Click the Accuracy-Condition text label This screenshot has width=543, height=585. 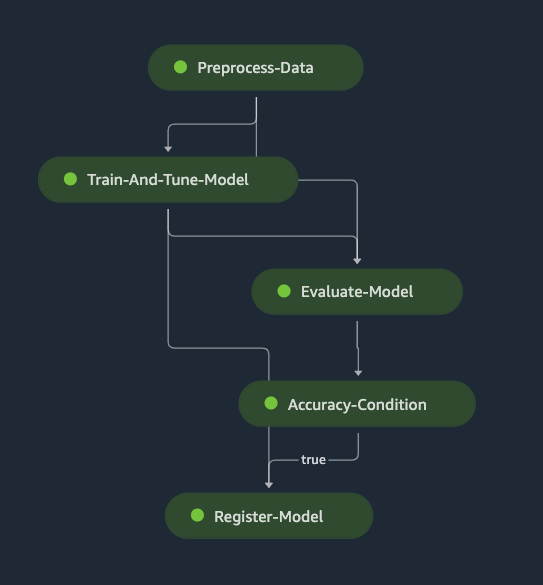coord(357,405)
